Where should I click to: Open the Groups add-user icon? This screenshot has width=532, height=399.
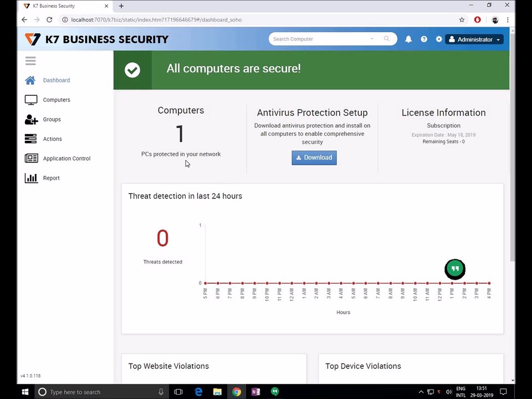click(31, 120)
